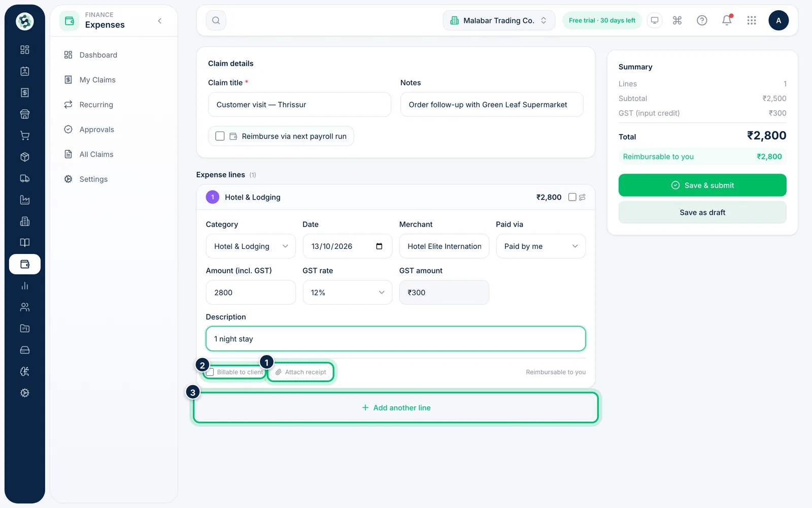The image size is (812, 508).
Task: Click the Save & submit button
Action: click(x=702, y=185)
